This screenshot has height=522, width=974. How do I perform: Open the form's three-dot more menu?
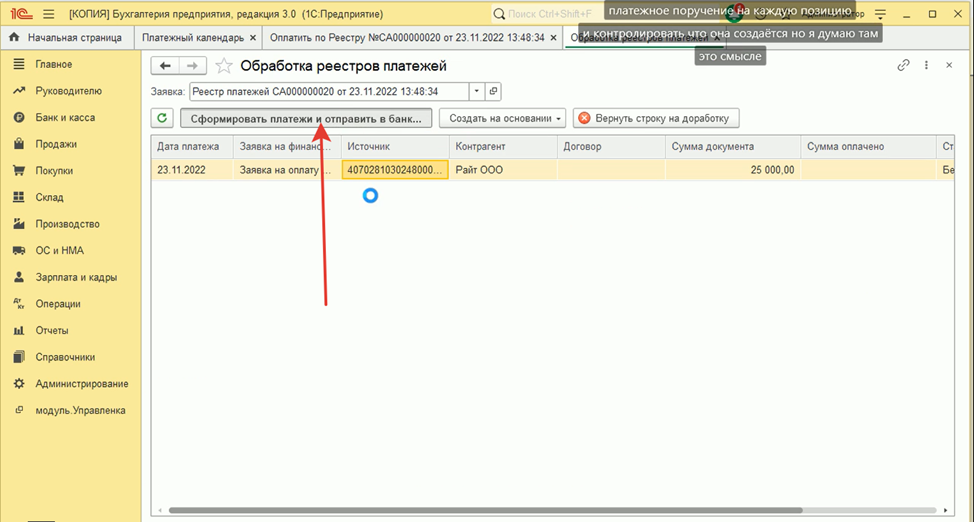[926, 65]
